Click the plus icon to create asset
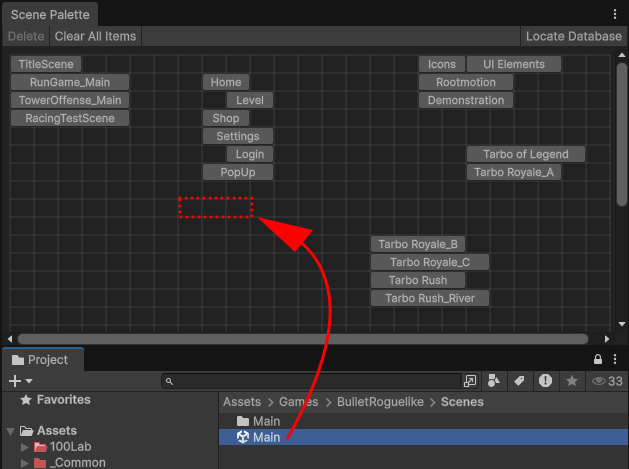Screen dimensions: 629x469 pos(15,381)
